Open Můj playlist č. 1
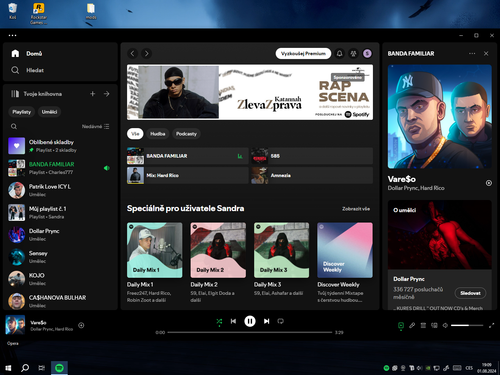 point(60,213)
